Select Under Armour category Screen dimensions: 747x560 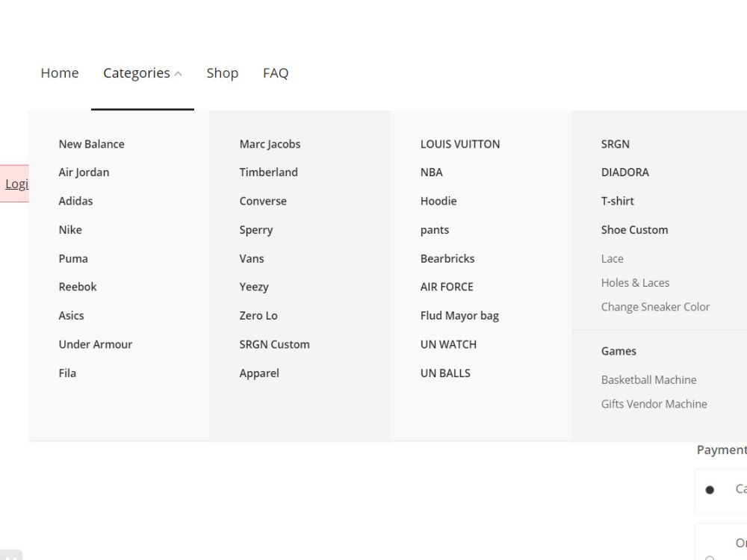click(96, 344)
